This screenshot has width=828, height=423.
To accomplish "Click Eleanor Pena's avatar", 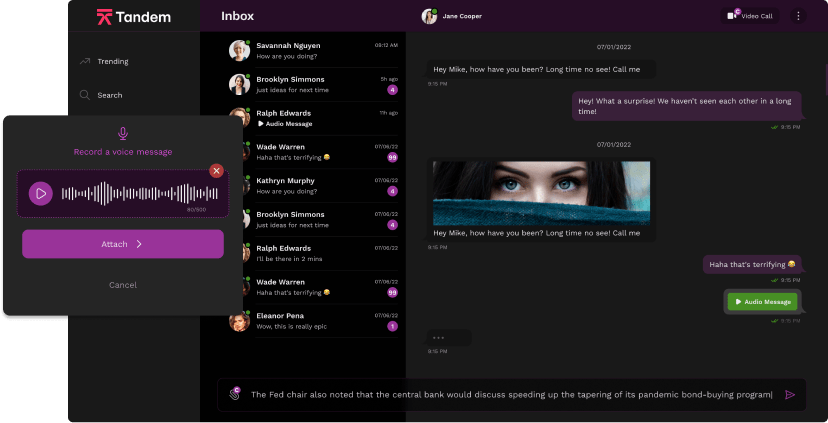I will pos(239,321).
